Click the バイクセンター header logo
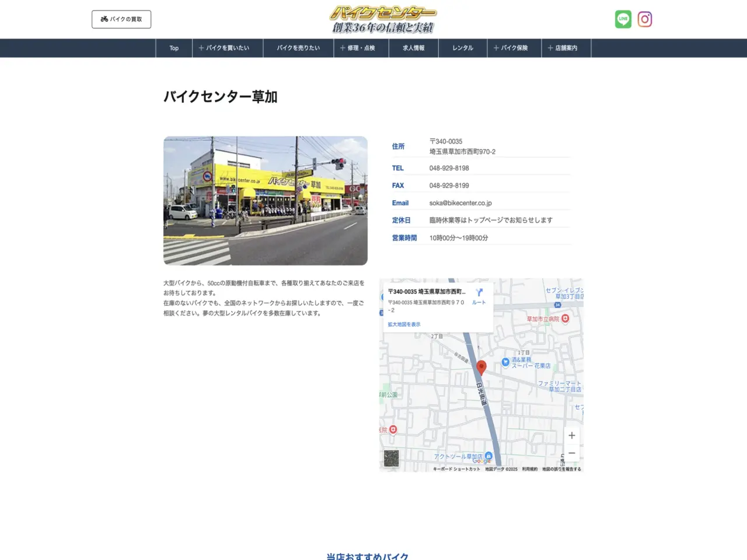 [x=382, y=17]
